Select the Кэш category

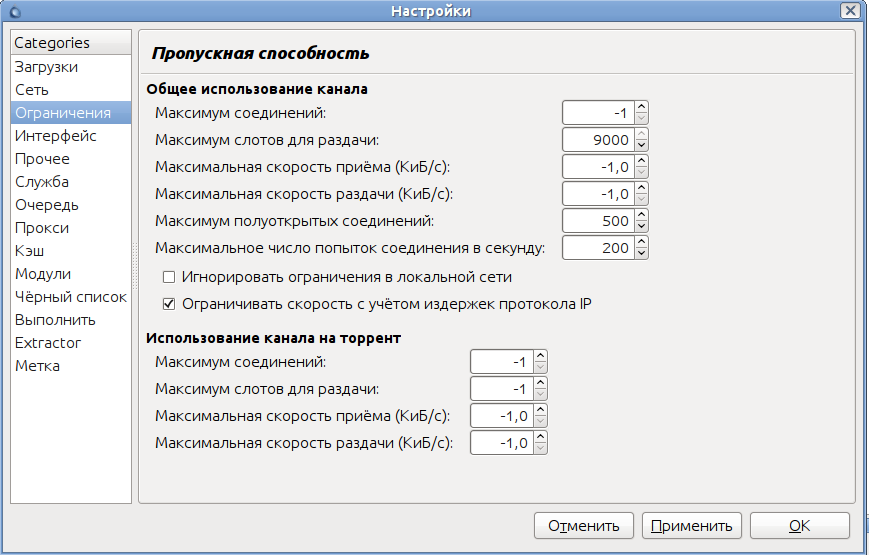[71, 251]
